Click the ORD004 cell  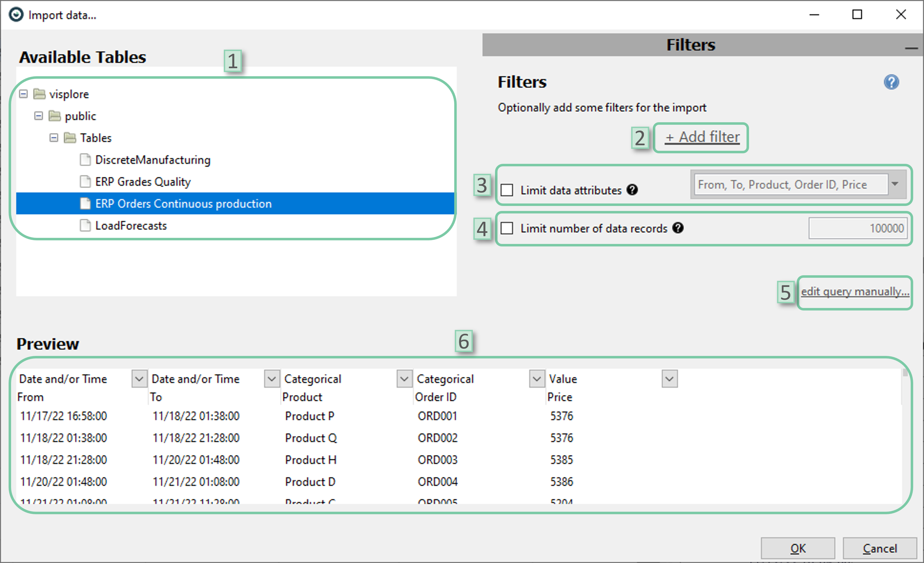438,482
